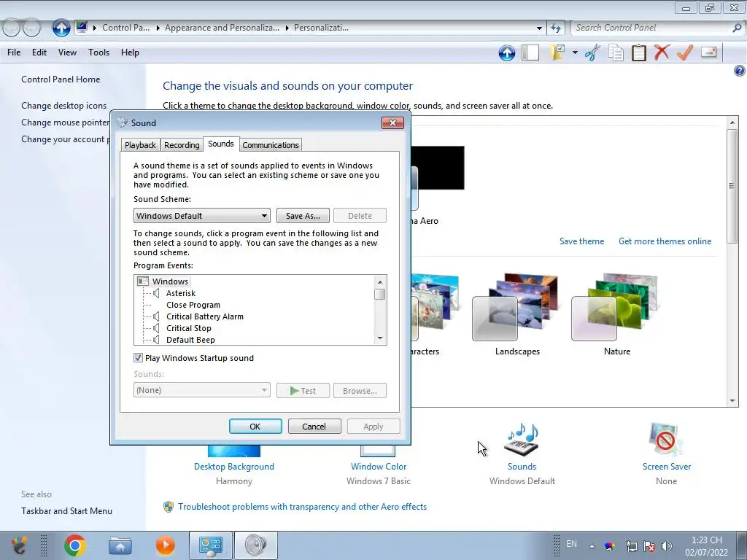Switch to the Communications tab
The image size is (747, 560).
coord(270,145)
